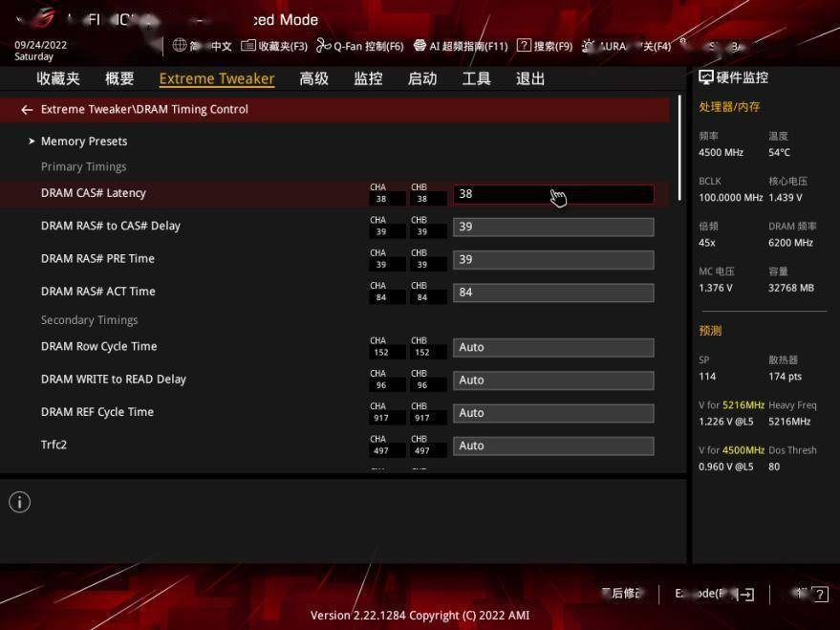The image size is (840, 630).
Task: Open Q-Fan 控制(F6) fan icon
Action: [323, 45]
